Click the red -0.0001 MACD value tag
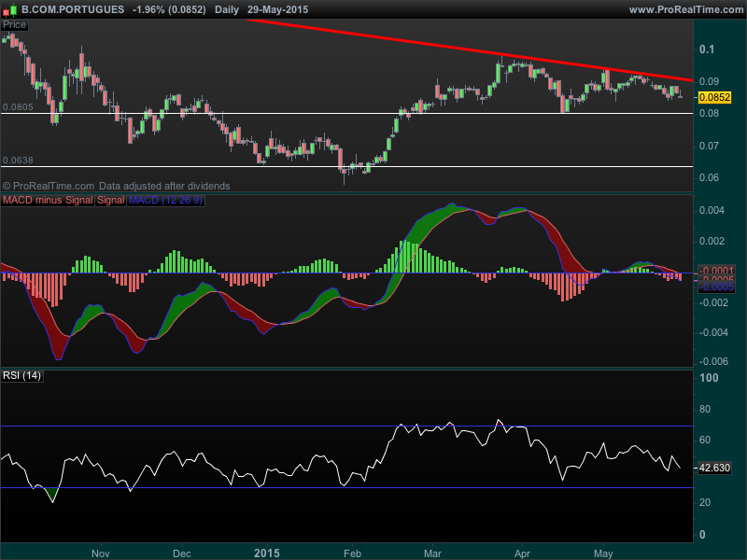This screenshot has height=560, width=747. coord(716,270)
